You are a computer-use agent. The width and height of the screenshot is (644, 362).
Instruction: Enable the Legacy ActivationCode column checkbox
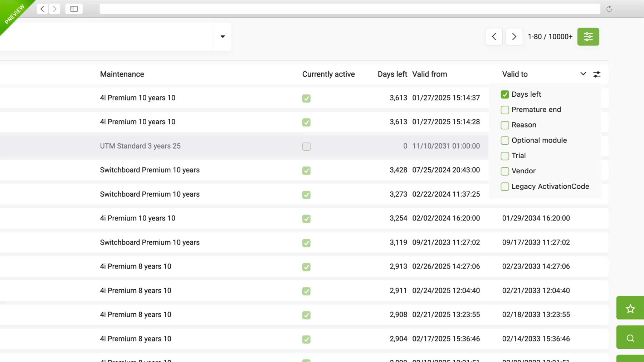(x=505, y=187)
